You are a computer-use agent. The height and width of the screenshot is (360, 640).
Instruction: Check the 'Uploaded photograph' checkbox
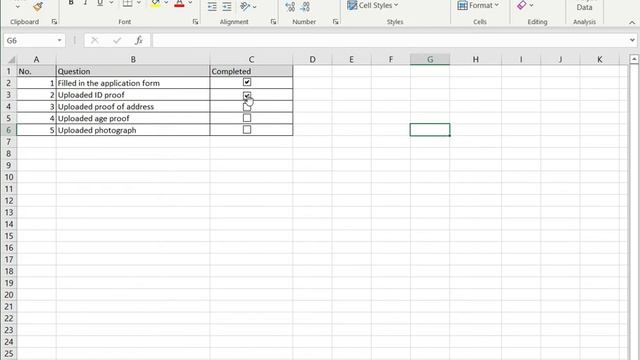[x=247, y=130]
